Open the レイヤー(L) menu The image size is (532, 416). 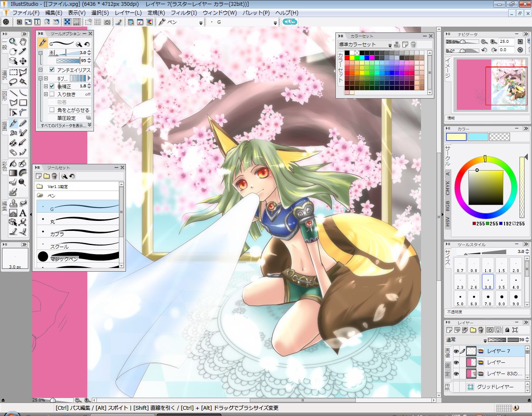pos(128,12)
